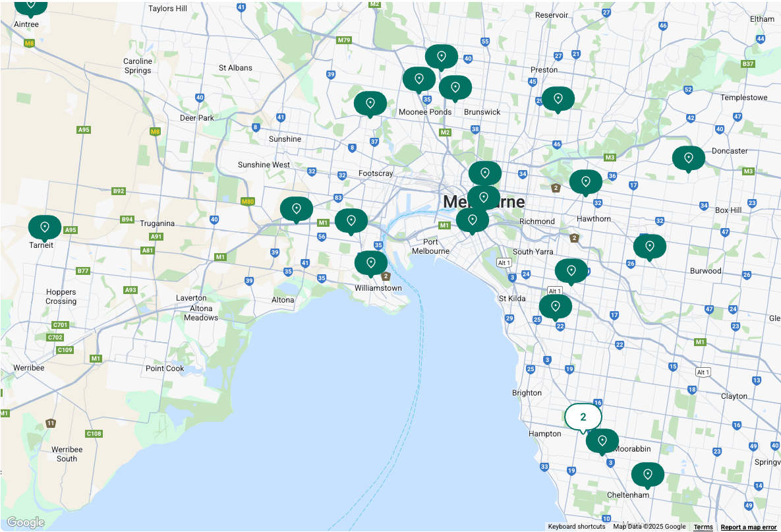Click the map pin above Hawthorn

coord(585,182)
